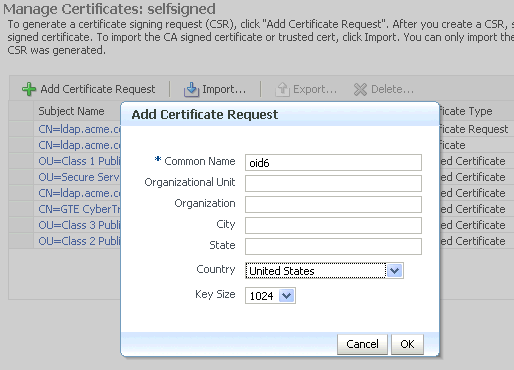Confirm the request with OK button
The width and height of the screenshot is (514, 370).
point(407,344)
